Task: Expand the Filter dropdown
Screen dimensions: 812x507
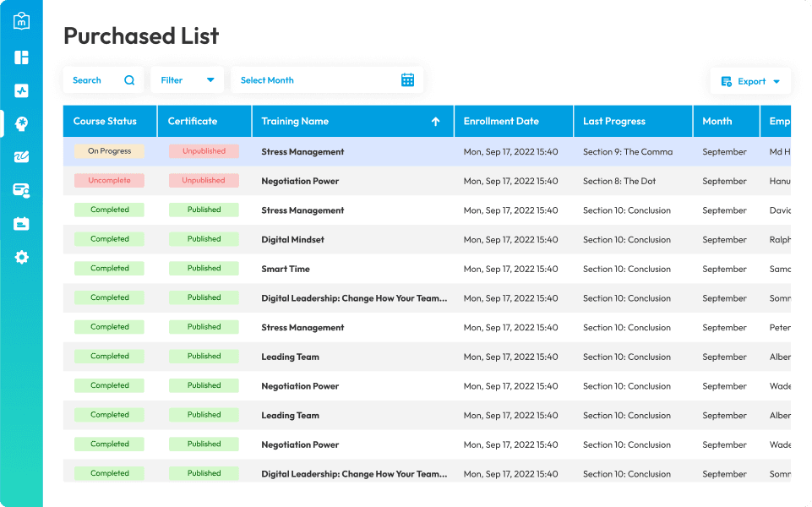Action: pos(187,79)
